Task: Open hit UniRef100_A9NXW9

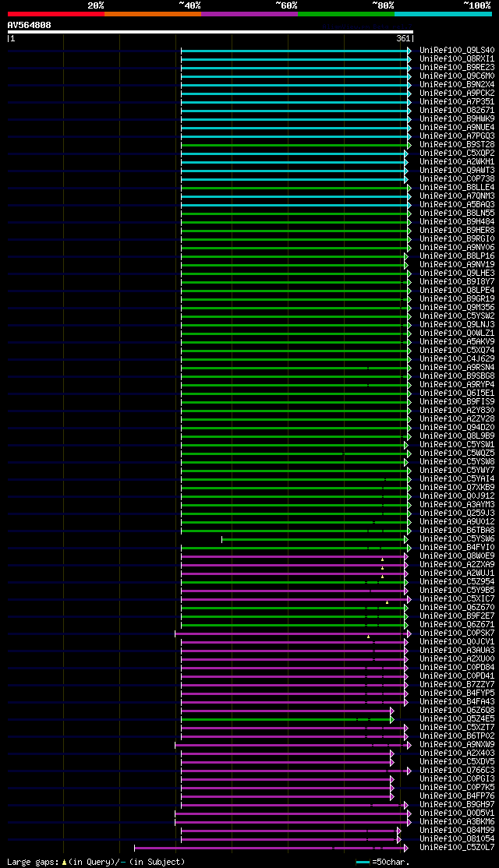Action: 457,745
